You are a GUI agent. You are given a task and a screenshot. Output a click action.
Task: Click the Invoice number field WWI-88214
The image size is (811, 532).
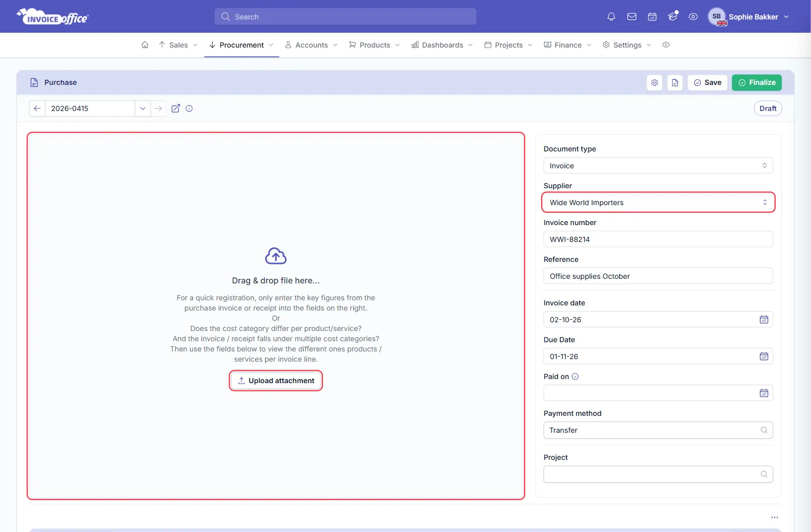(658, 239)
